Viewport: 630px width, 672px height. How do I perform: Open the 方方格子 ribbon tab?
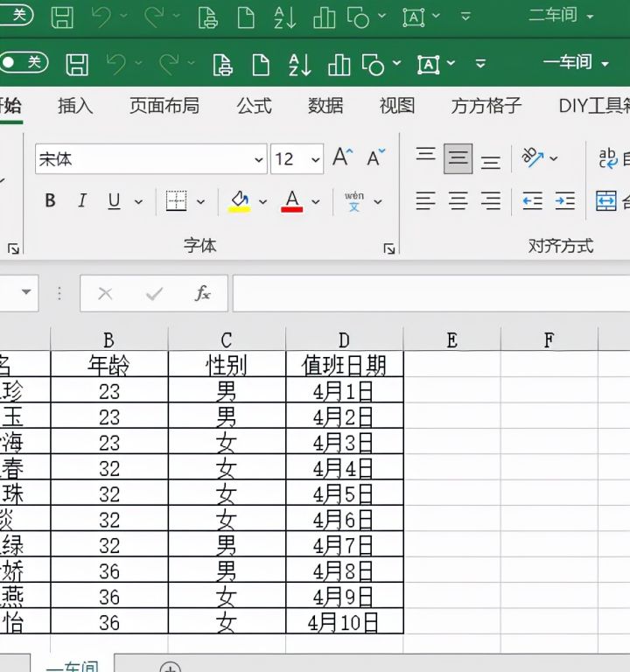tap(486, 105)
